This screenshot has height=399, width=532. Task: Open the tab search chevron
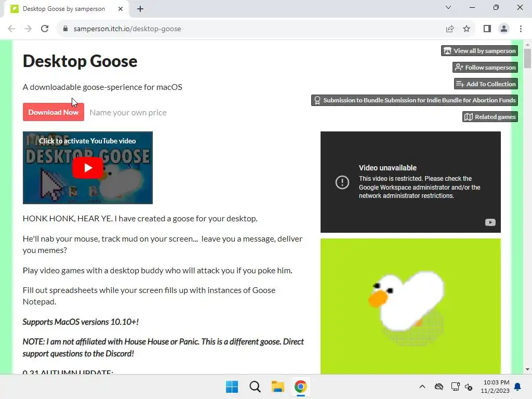(x=448, y=7)
